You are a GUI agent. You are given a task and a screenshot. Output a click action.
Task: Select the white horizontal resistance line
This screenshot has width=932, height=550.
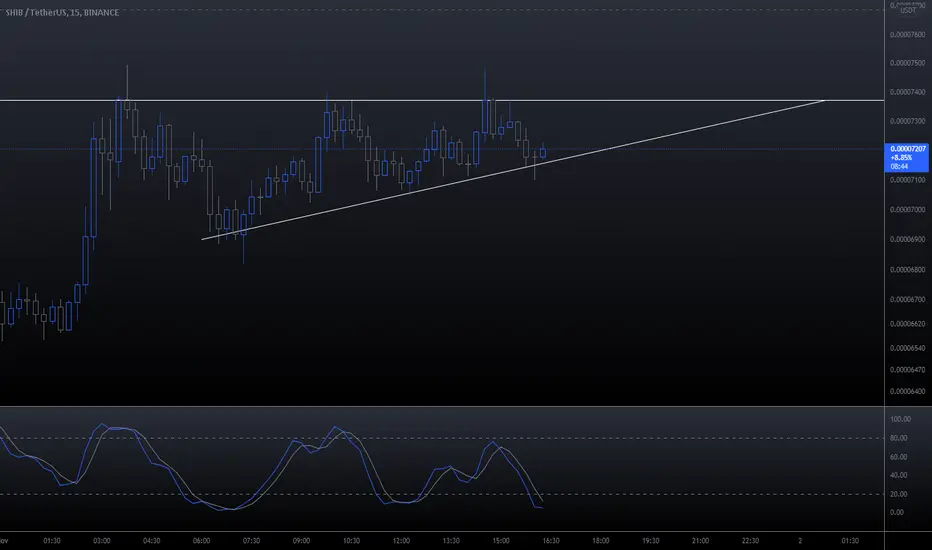point(442,100)
